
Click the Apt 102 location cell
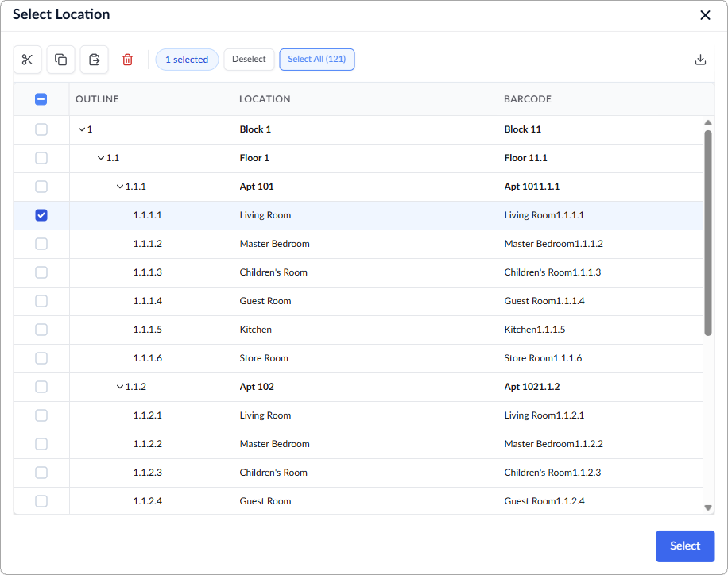pos(256,387)
